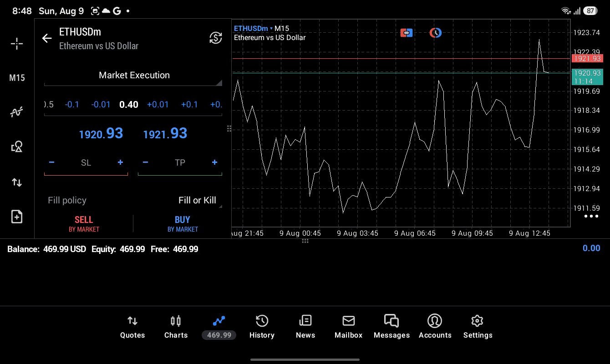This screenshot has width=610, height=364.
Task: Tap the Free: 469.99 margin value
Action: tap(174, 249)
